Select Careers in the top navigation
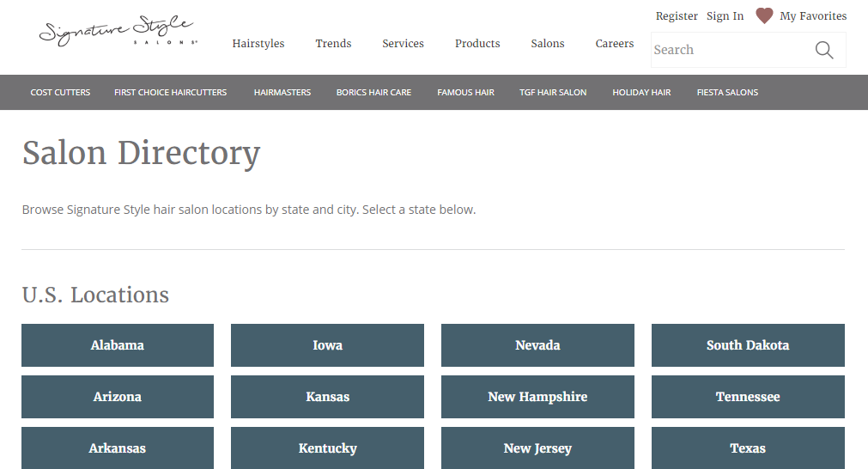Screen dimensions: 868x469 tap(615, 44)
